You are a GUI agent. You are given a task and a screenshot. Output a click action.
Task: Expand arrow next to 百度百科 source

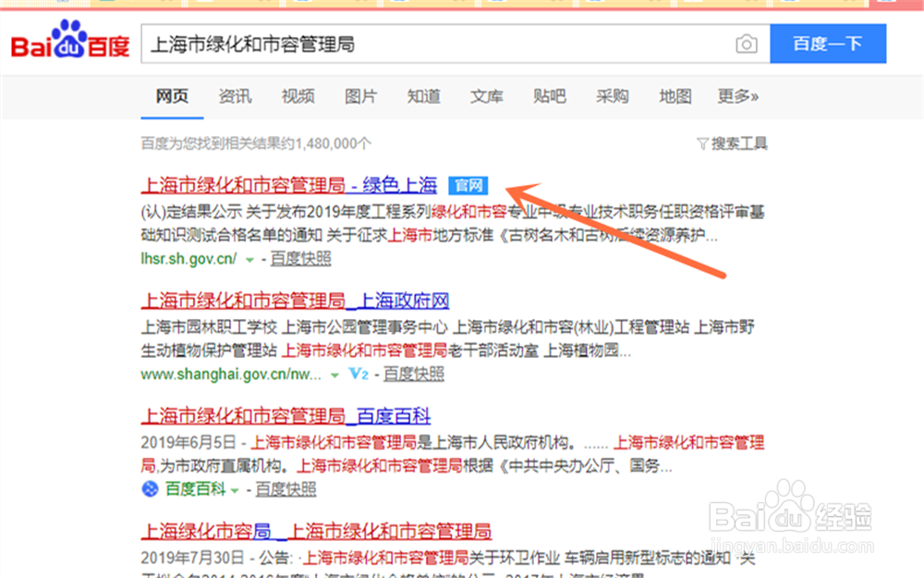click(235, 490)
